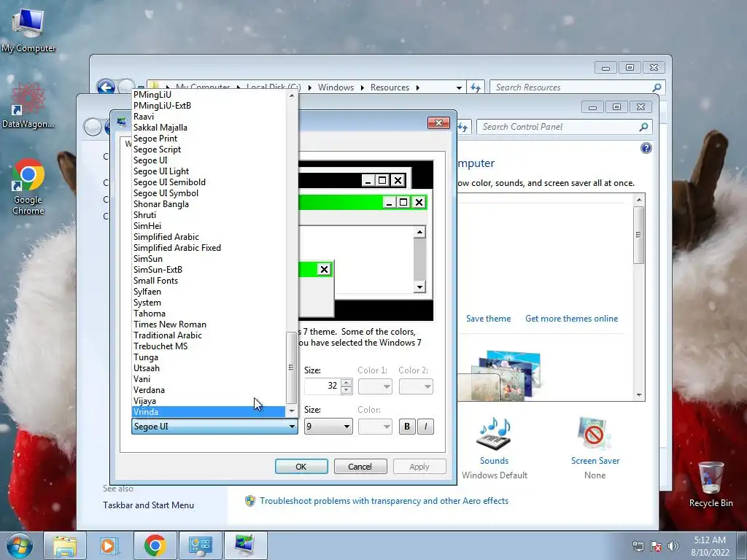The width and height of the screenshot is (747, 560).
Task: Click the clock showing 5:12 AM
Action: [x=710, y=540]
